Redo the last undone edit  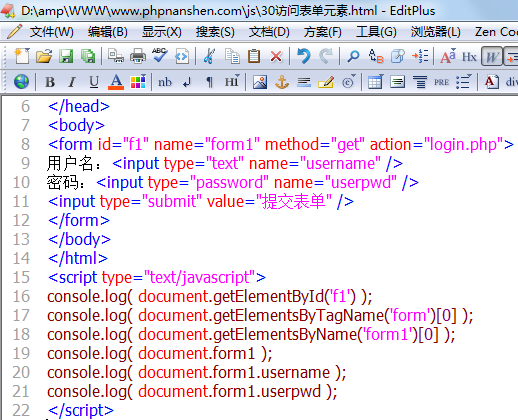(x=326, y=56)
